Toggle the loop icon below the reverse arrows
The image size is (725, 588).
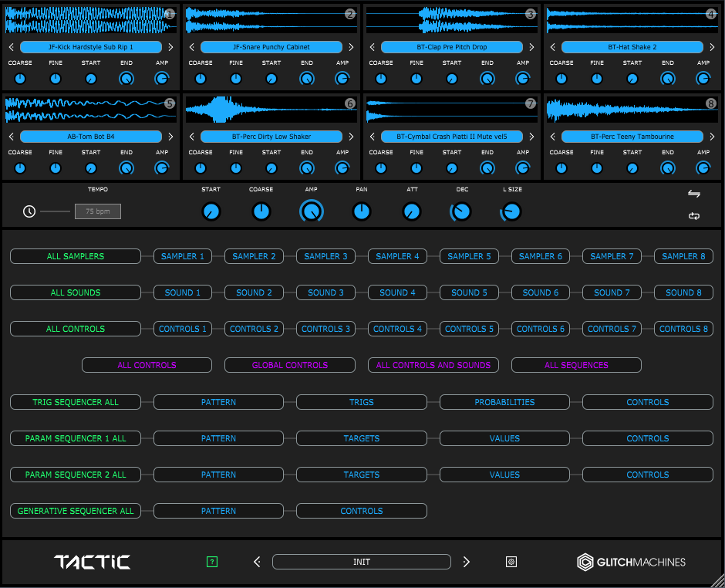point(693,215)
